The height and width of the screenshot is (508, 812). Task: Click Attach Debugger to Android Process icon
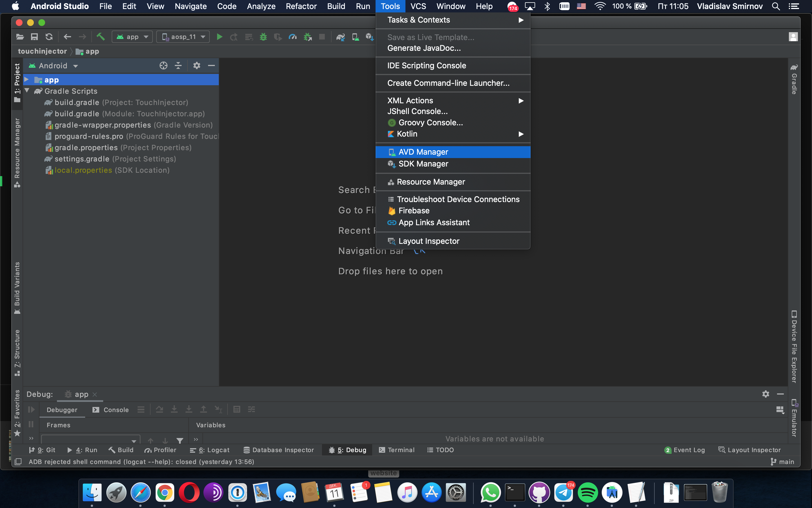pos(307,37)
